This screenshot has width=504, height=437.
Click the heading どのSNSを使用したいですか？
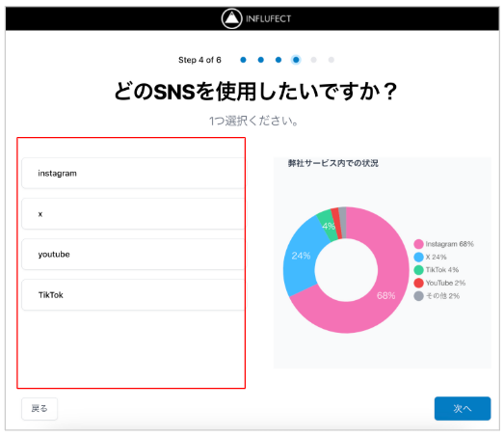click(x=256, y=91)
